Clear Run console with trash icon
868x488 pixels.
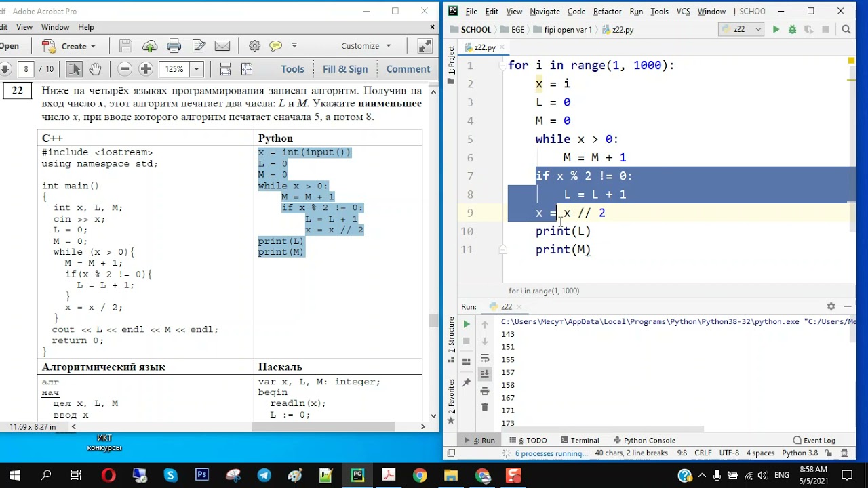[x=485, y=407]
